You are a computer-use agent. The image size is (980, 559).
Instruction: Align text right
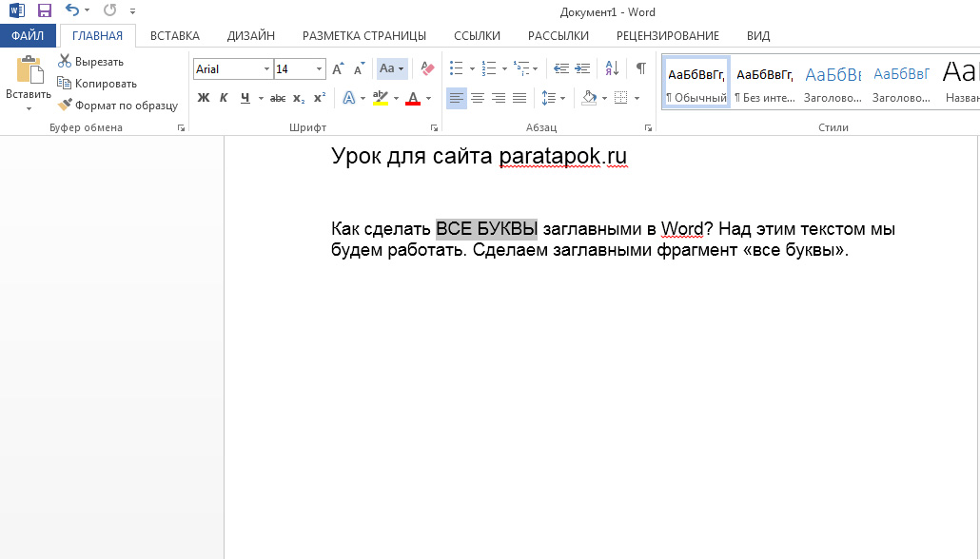tap(499, 98)
